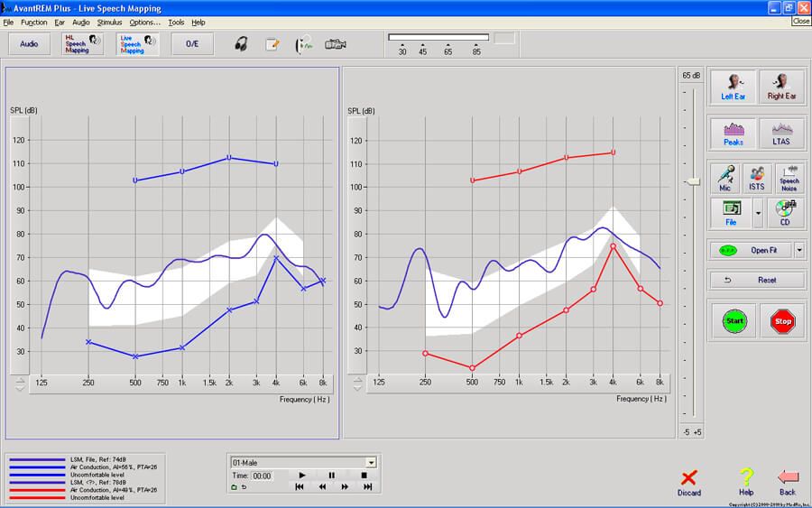Expand the File stimulus dropdown arrow

pos(759,213)
